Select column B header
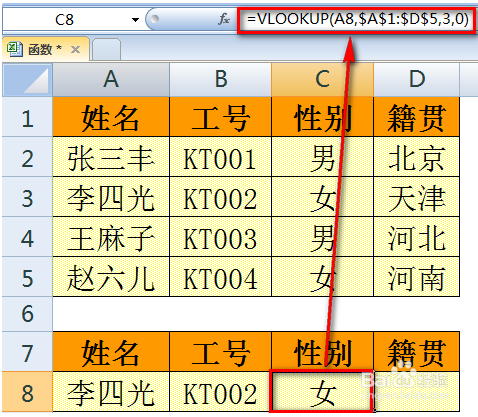The image size is (478, 417). 220,80
